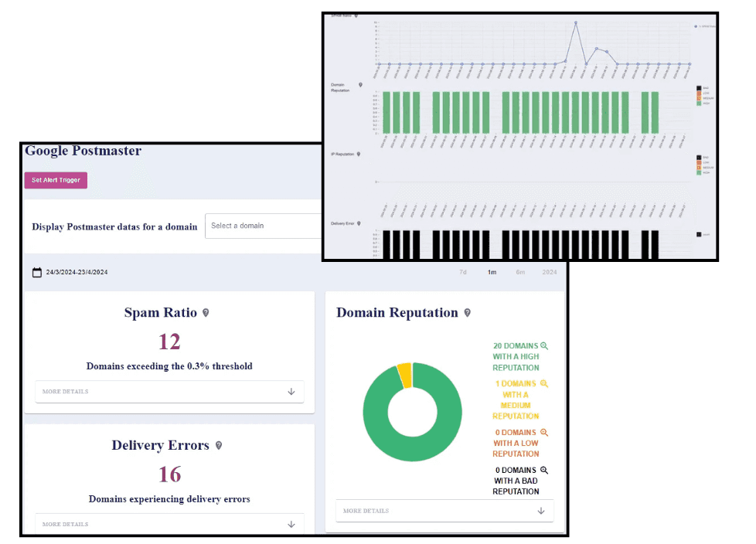Image resolution: width=756 pixels, height=544 pixels.
Task: Click the Domain Reputation card info pin icon
Action: pos(467,313)
